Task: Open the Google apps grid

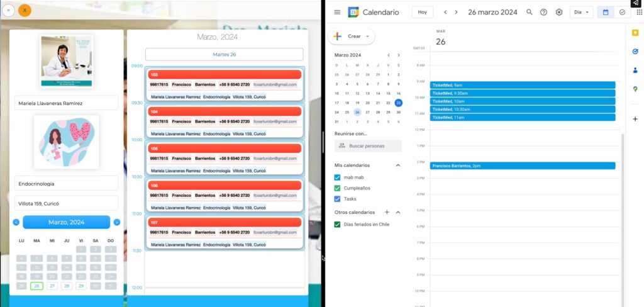Action: coord(639,12)
